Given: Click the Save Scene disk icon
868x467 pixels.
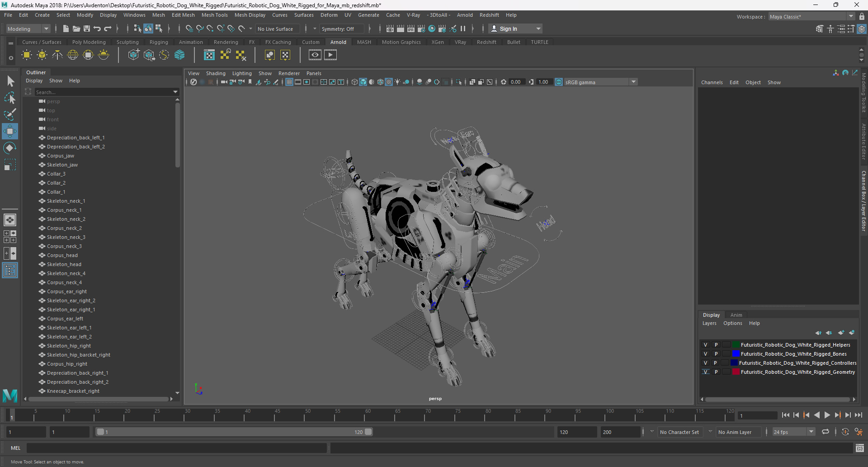Looking at the screenshot, I should (x=87, y=29).
